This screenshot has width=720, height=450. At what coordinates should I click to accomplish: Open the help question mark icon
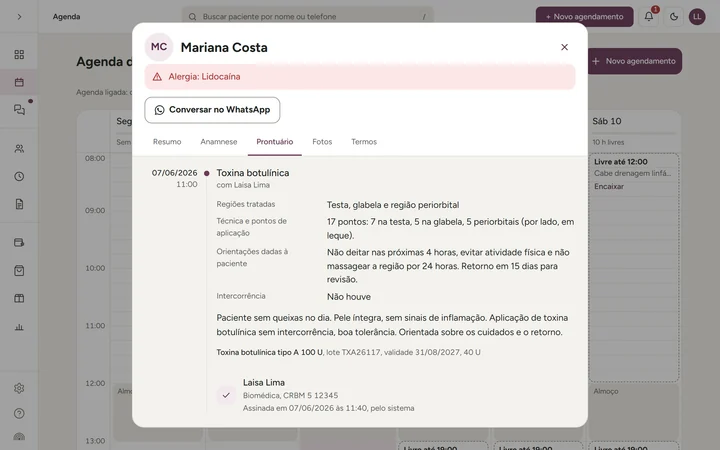coord(19,413)
